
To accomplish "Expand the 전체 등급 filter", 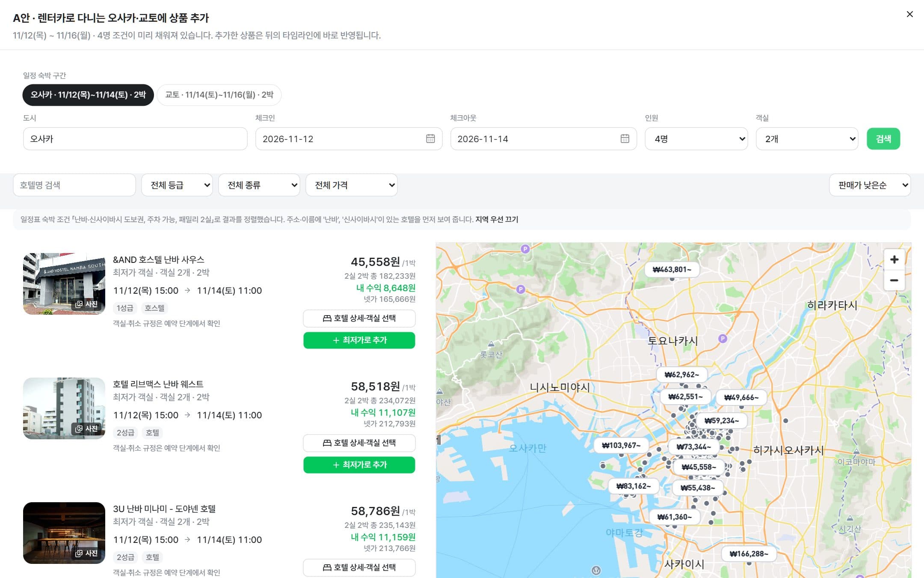I will [177, 185].
